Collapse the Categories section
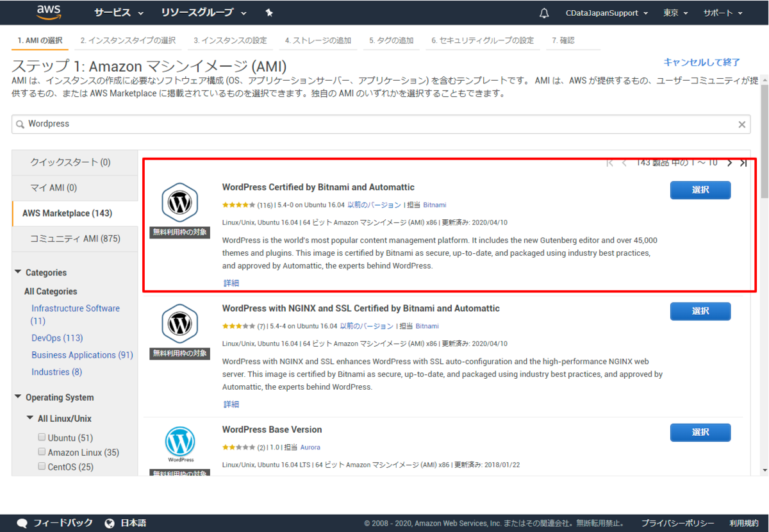Viewport: 769px width, 532px height. point(18,272)
